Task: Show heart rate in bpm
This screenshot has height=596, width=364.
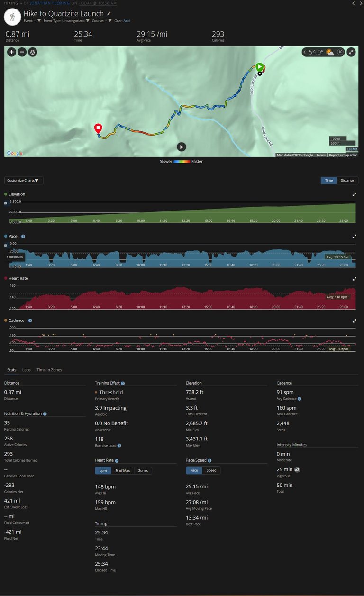Action: (103, 470)
